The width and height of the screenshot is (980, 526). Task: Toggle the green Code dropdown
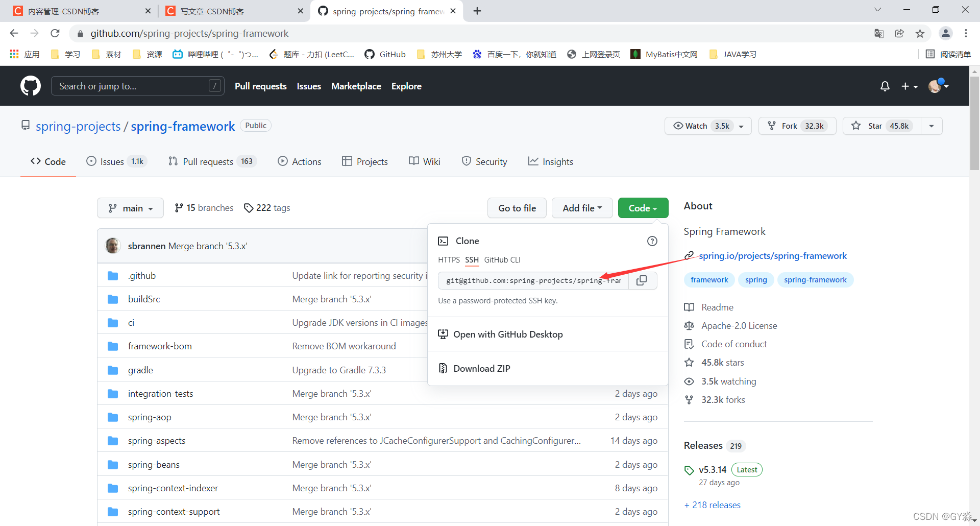tap(643, 208)
